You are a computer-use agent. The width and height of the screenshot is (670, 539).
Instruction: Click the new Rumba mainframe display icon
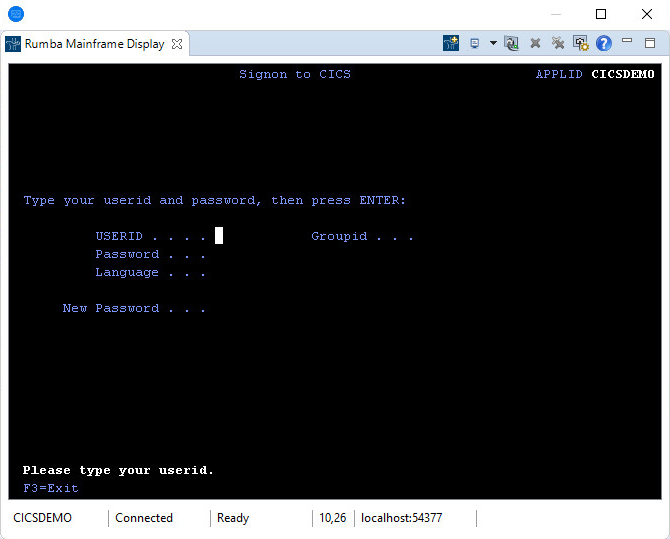coord(451,44)
